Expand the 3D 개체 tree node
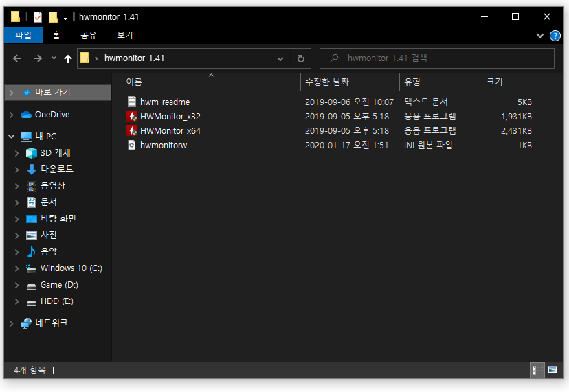Image resolution: width=569 pixels, height=392 pixels. 16,153
